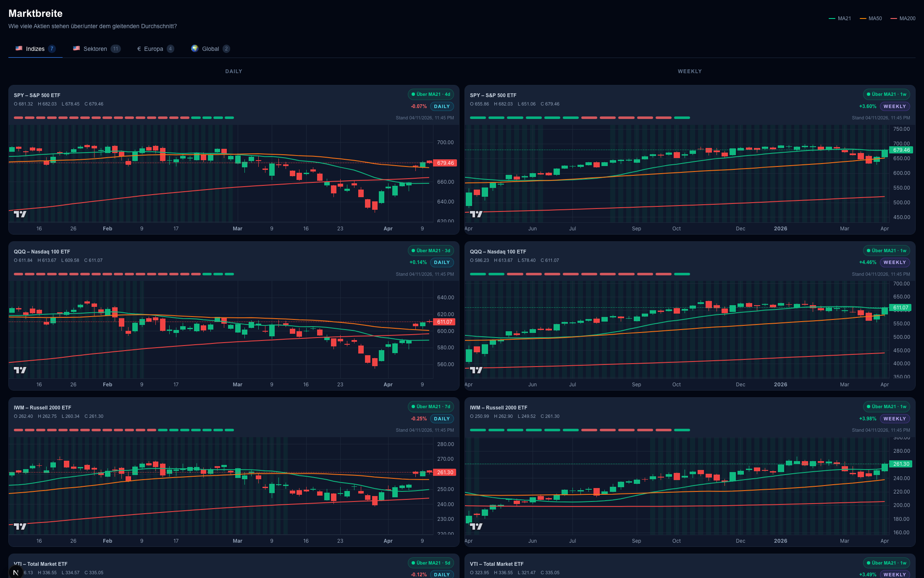Click the euro symbol icon beside Europa
Image resolution: width=924 pixels, height=578 pixels.
[x=139, y=49]
